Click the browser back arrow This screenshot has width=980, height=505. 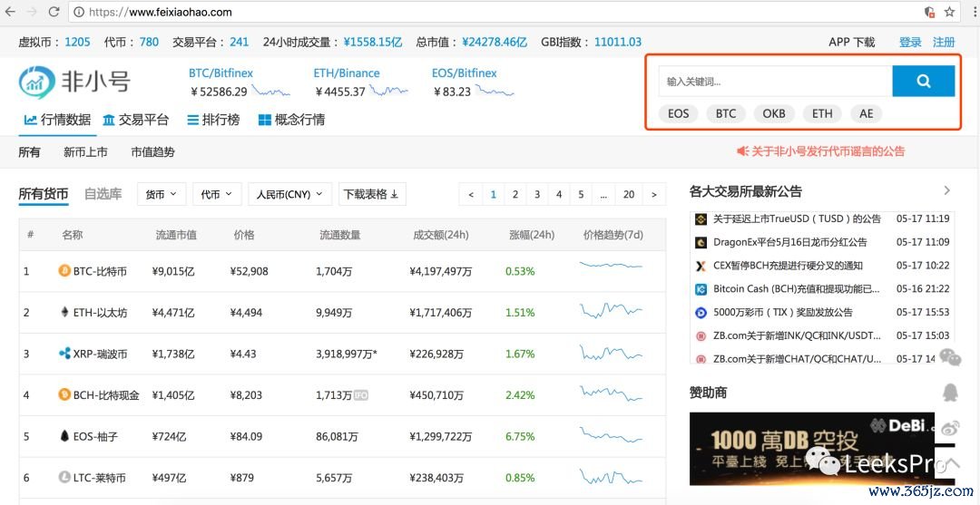pyautogui.click(x=11, y=12)
